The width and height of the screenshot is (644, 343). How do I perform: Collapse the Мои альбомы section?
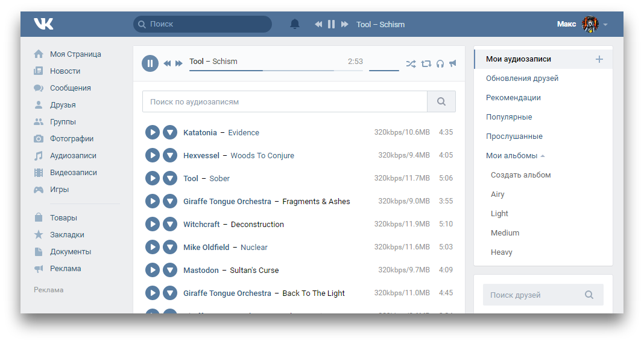543,156
